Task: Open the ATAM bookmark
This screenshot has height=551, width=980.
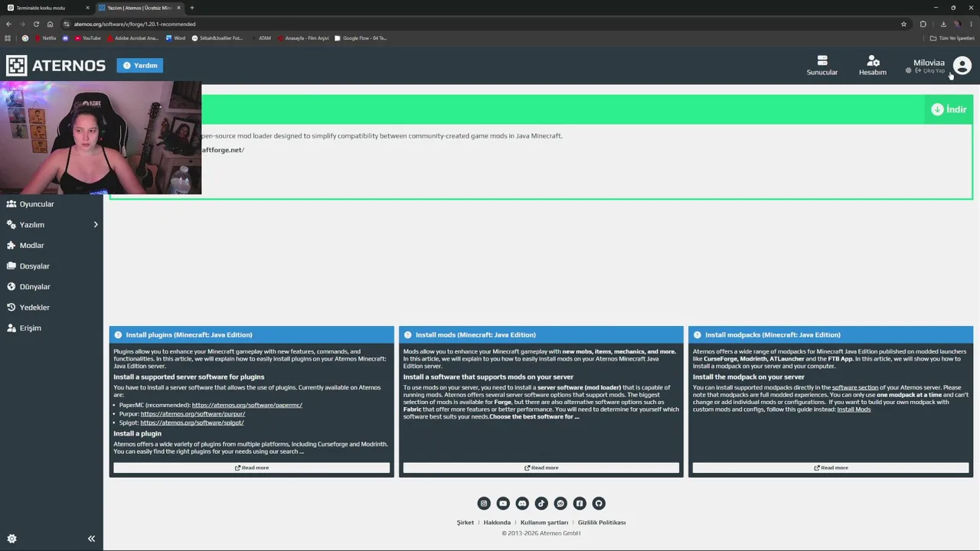Action: (261, 38)
